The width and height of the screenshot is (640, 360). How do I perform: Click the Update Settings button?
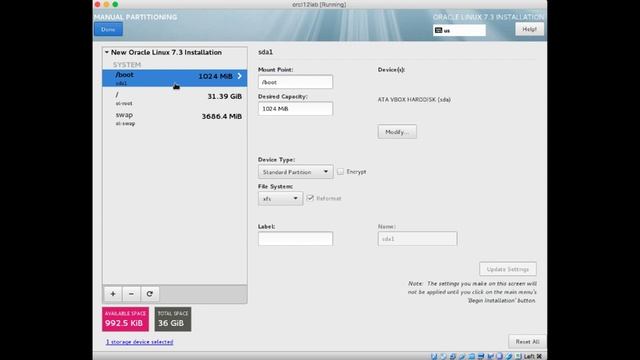(508, 269)
